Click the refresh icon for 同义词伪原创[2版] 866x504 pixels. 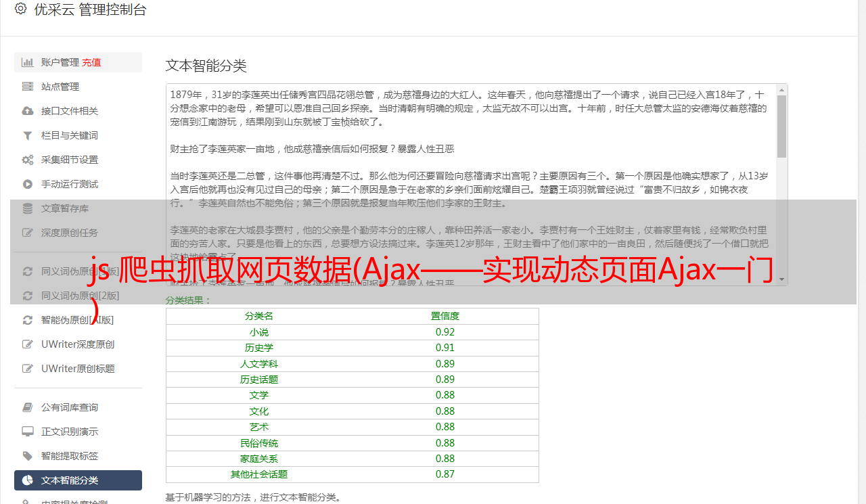click(28, 296)
